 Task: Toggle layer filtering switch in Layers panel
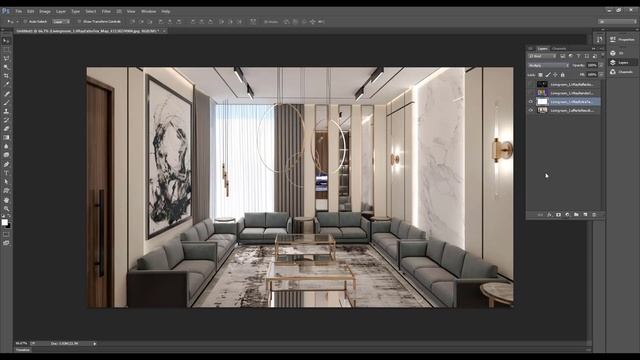tap(602, 56)
